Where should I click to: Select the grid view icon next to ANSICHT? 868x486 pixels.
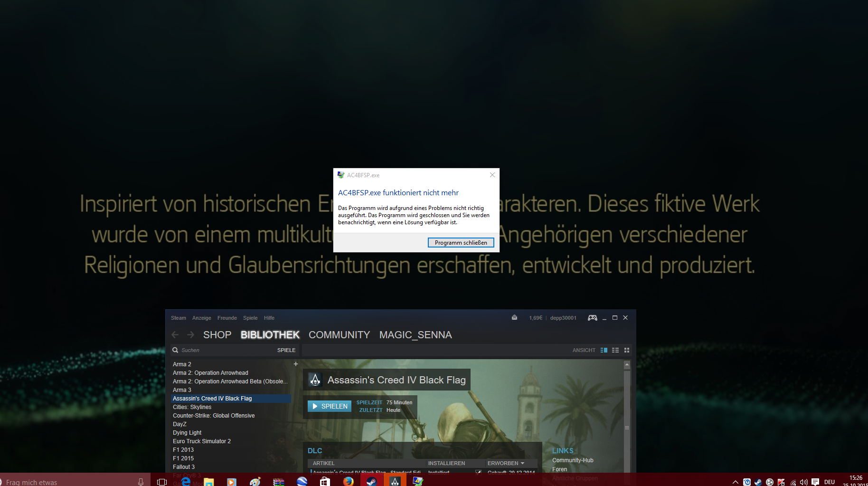pyautogui.click(x=627, y=350)
